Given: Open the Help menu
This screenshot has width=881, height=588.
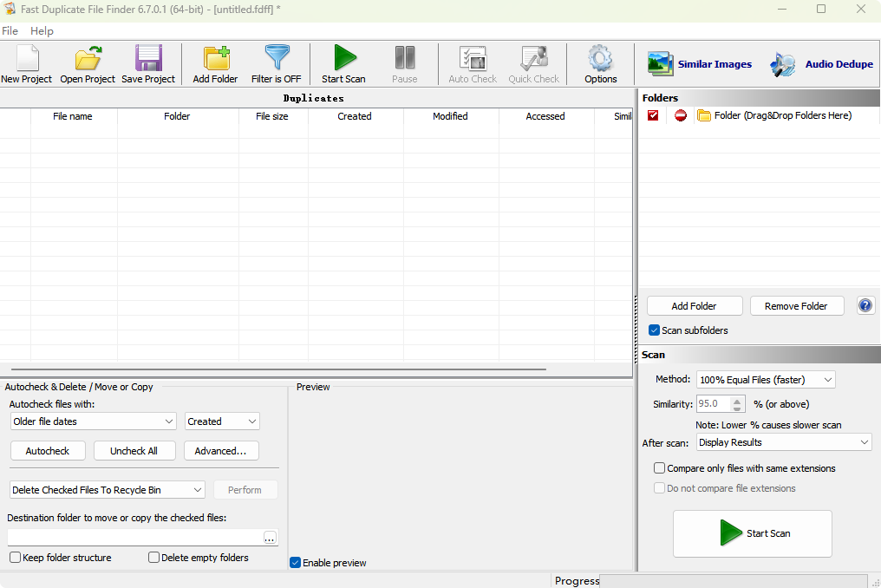Looking at the screenshot, I should click(x=42, y=30).
